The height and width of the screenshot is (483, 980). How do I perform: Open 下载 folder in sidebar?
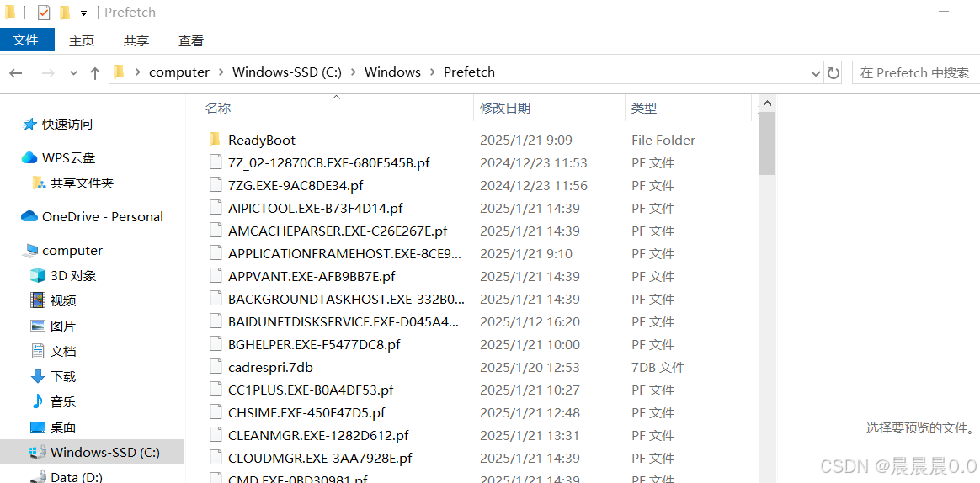pyautogui.click(x=63, y=377)
